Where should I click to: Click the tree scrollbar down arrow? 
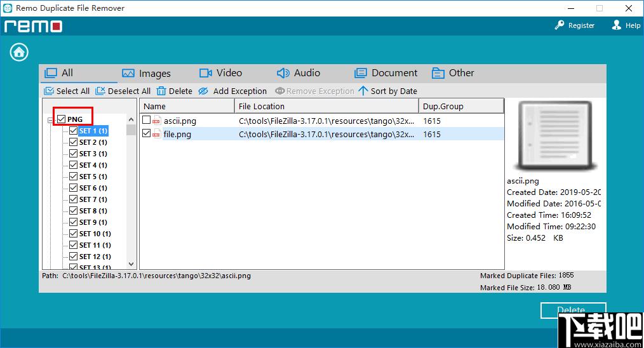(x=131, y=264)
